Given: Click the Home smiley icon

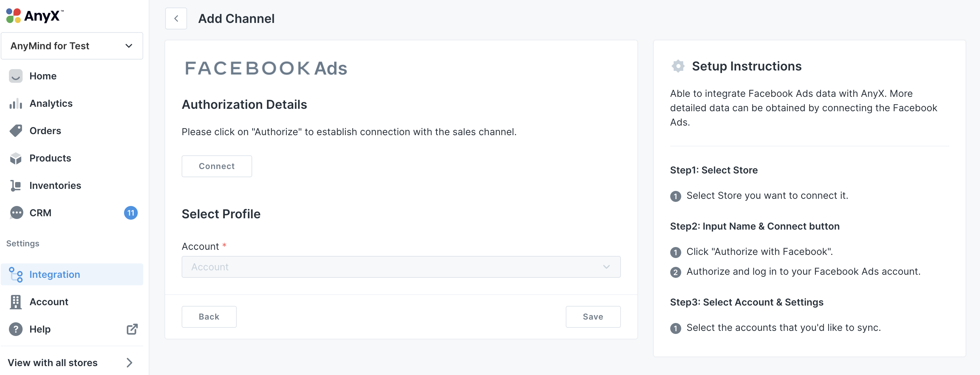Looking at the screenshot, I should pos(16,76).
